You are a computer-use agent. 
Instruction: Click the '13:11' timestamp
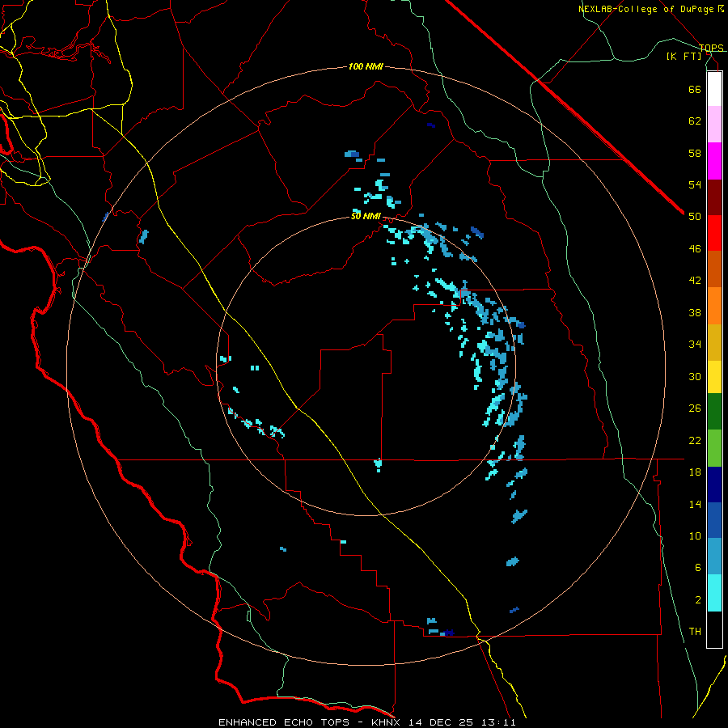[x=501, y=722]
